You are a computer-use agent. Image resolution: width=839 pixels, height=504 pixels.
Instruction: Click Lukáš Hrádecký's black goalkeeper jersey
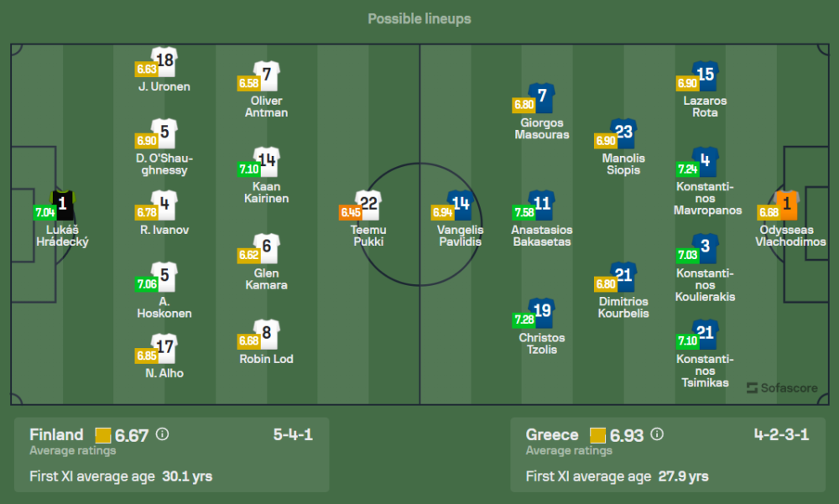pos(62,205)
